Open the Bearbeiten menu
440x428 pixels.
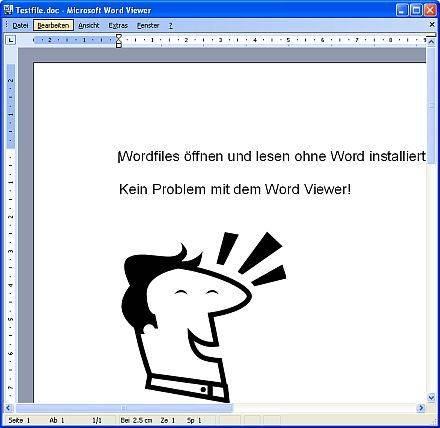pyautogui.click(x=53, y=25)
